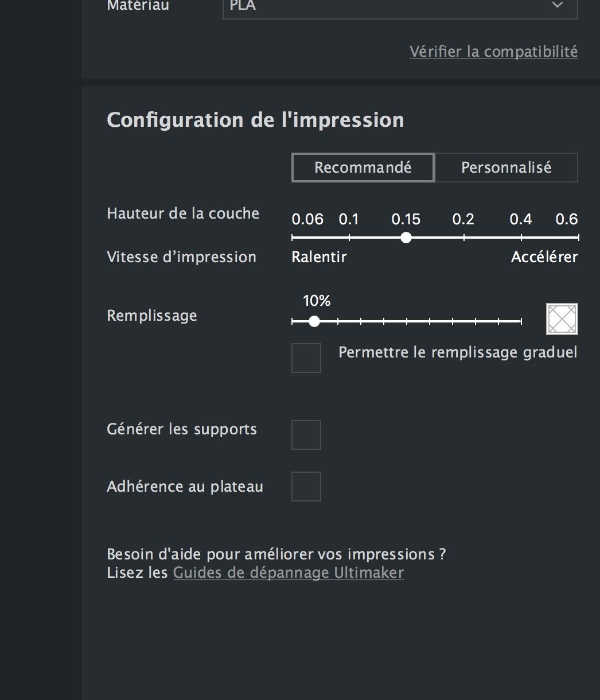Tick the Générer les supports checkbox
This screenshot has width=600, height=700.
point(306,434)
